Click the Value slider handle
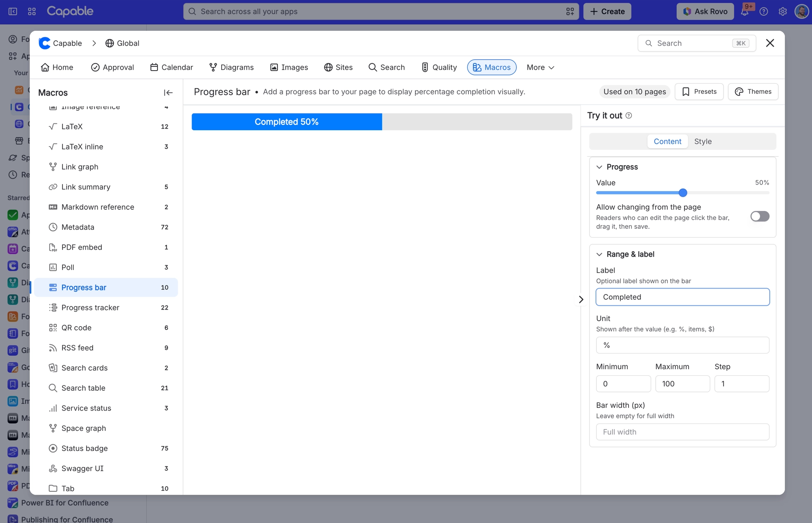 (683, 193)
